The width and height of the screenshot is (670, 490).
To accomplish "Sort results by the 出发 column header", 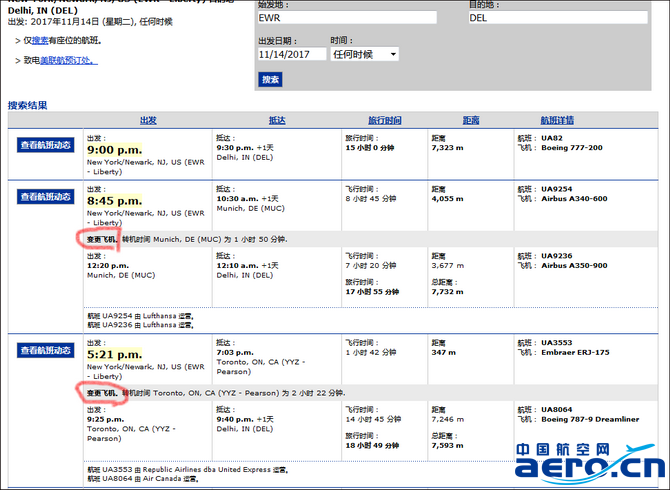I will 148,120.
